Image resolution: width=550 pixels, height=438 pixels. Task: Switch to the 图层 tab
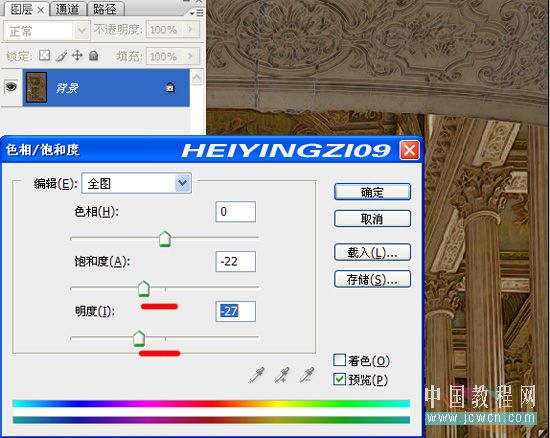pyautogui.click(x=22, y=9)
